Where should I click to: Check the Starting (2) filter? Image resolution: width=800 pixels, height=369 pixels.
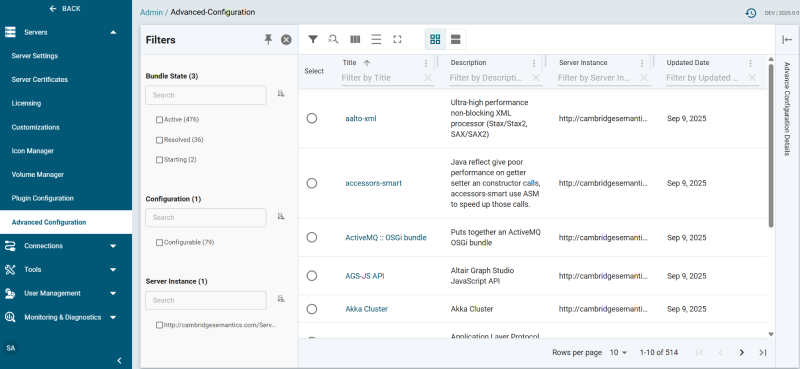pos(159,160)
